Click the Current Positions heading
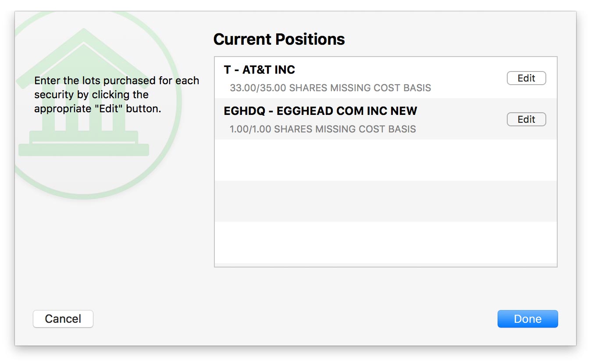Viewport: 591px width, 364px height. [x=279, y=39]
